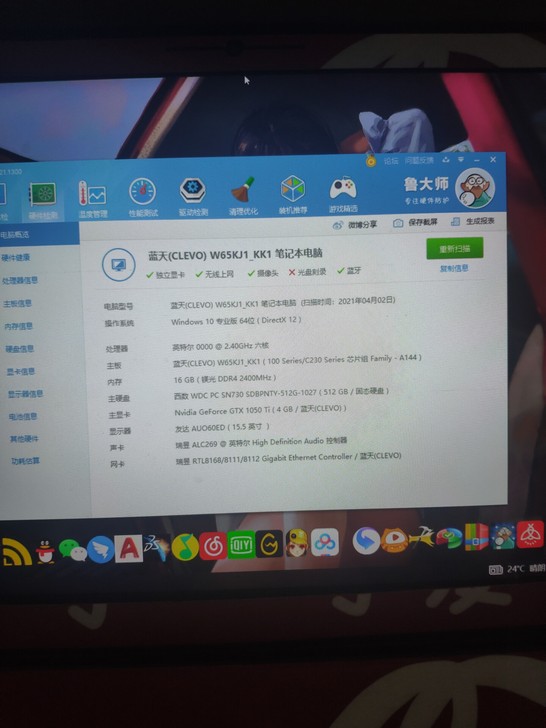Click 生成报表 generate report

point(473,221)
